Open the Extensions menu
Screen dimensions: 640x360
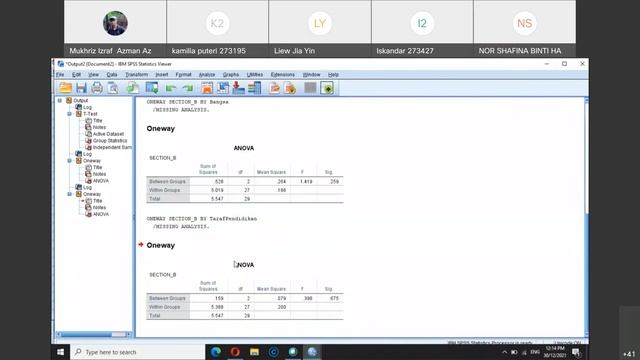[282, 75]
